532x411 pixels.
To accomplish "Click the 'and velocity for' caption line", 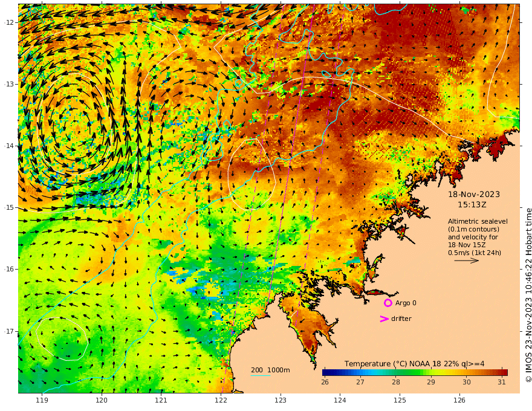I will coord(473,237).
